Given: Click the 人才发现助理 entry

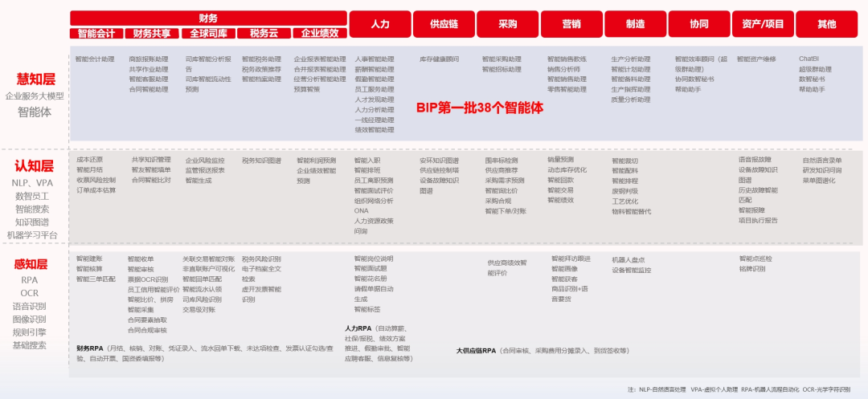Looking at the screenshot, I should click(375, 100).
